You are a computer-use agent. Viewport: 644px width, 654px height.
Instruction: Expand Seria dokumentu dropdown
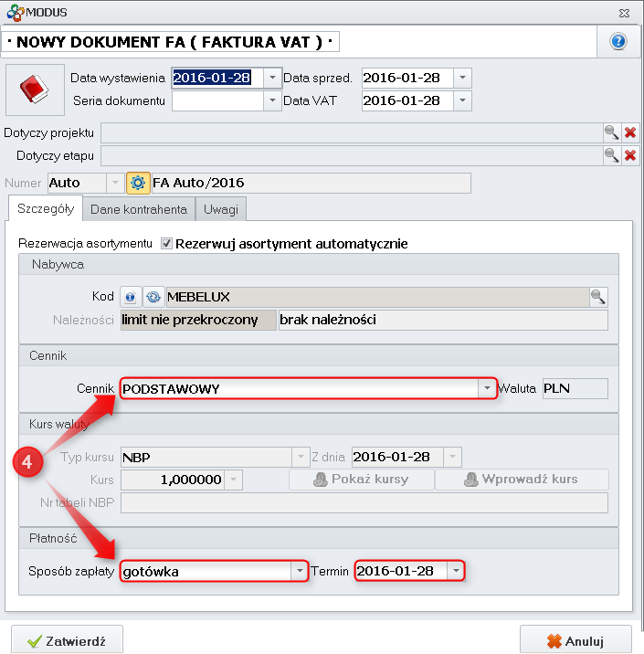pyautogui.click(x=272, y=100)
